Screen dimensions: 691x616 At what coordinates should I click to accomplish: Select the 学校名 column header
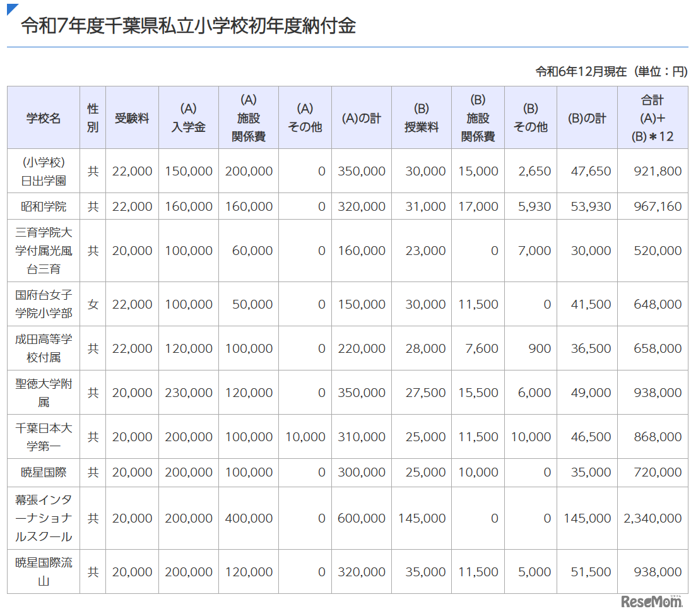pos(42,117)
